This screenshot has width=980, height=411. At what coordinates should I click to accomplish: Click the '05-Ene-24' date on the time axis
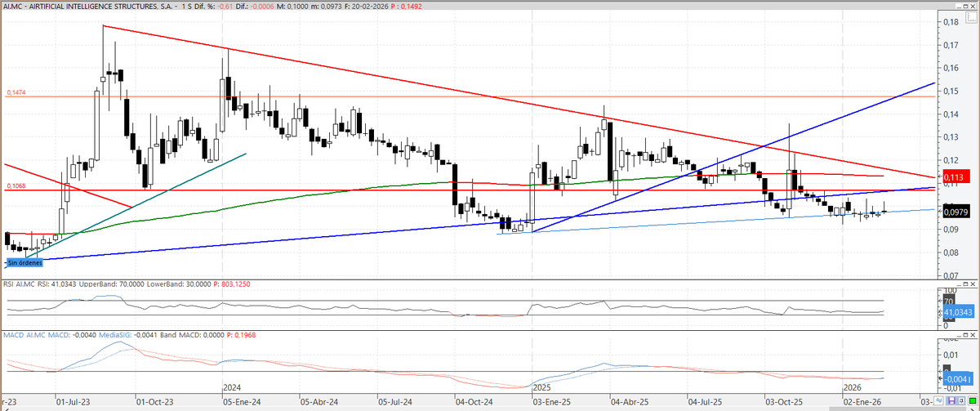tap(242, 403)
